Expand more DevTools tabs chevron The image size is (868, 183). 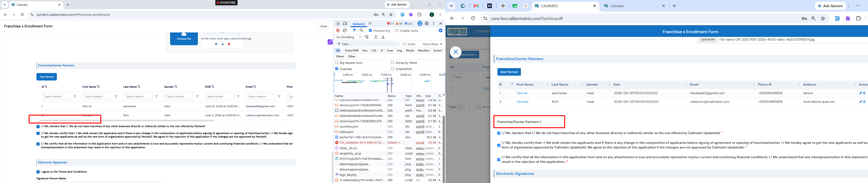(x=370, y=24)
